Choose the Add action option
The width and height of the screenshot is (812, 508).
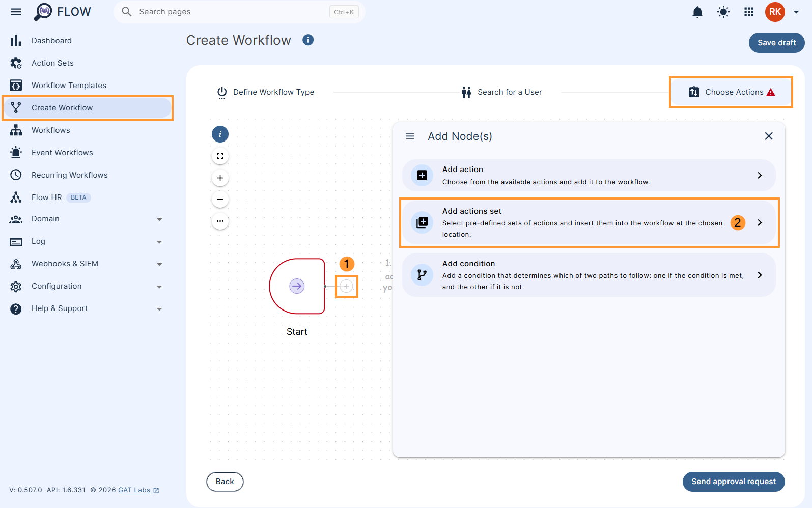click(589, 176)
